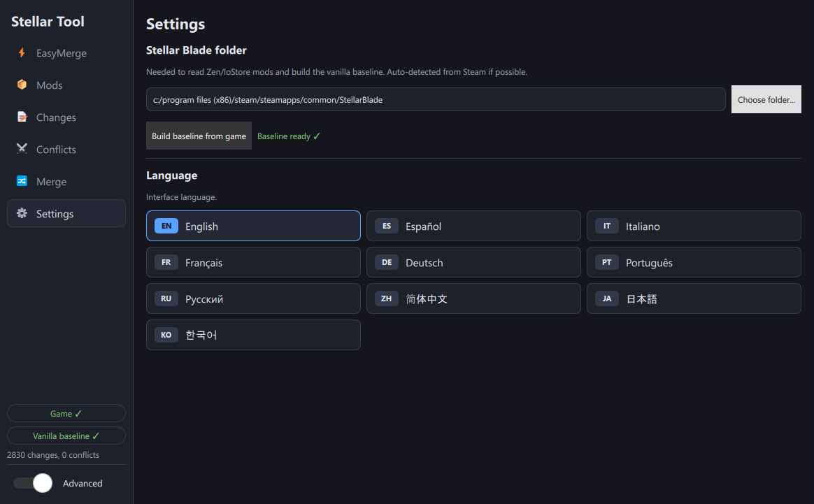
Task: Click the Stellar Tool app title
Action: 48,21
